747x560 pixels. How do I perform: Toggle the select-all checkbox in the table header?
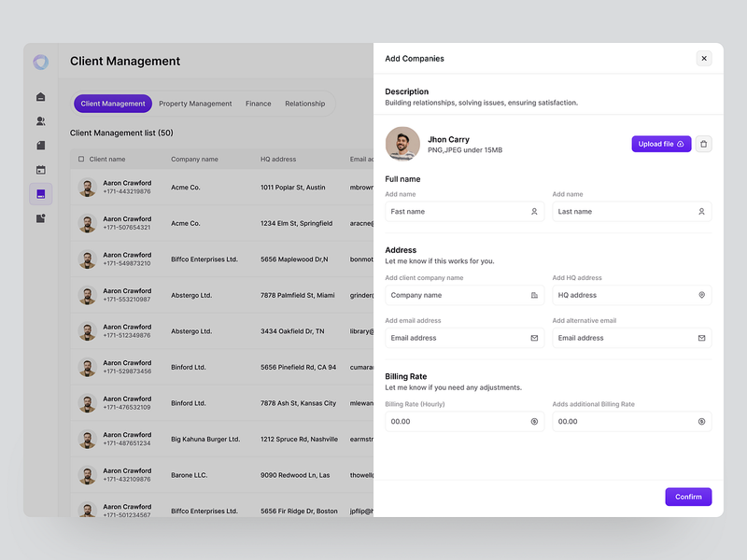pos(79,159)
